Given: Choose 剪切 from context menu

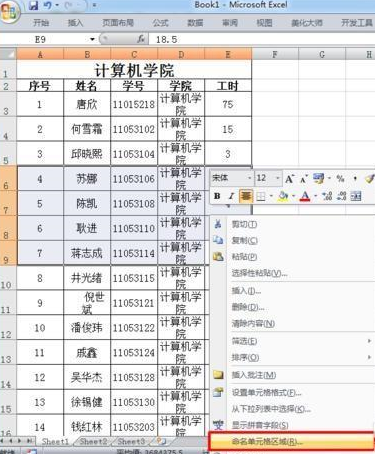Looking at the screenshot, I should click(293, 224).
